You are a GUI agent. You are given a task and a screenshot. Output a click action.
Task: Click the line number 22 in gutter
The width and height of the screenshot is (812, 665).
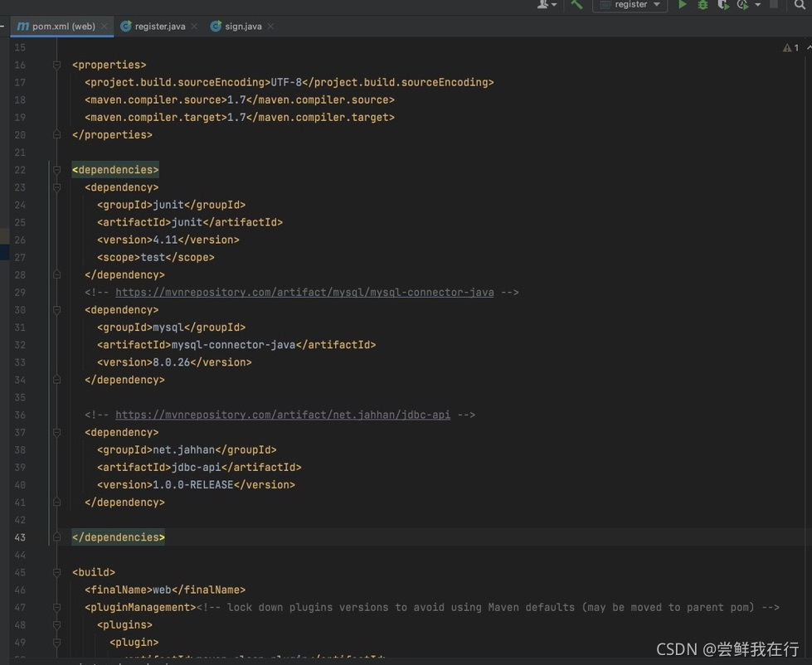[x=20, y=170]
